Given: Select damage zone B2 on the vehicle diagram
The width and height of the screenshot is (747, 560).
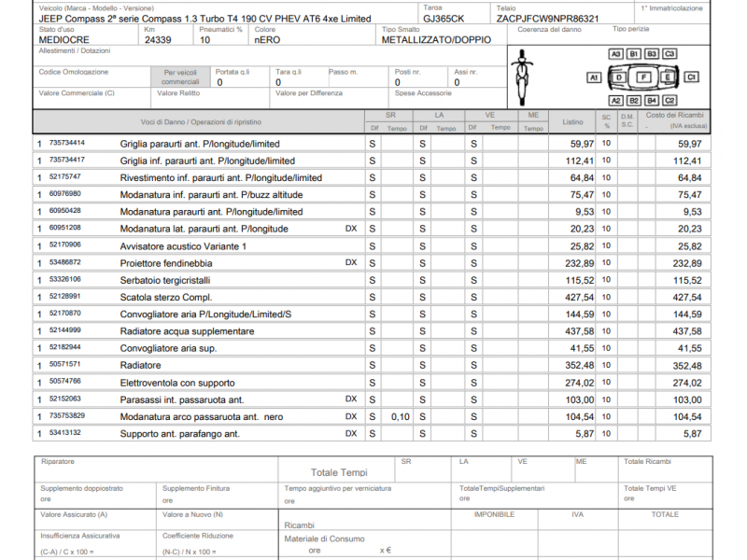Looking at the screenshot, I should tap(634, 101).
